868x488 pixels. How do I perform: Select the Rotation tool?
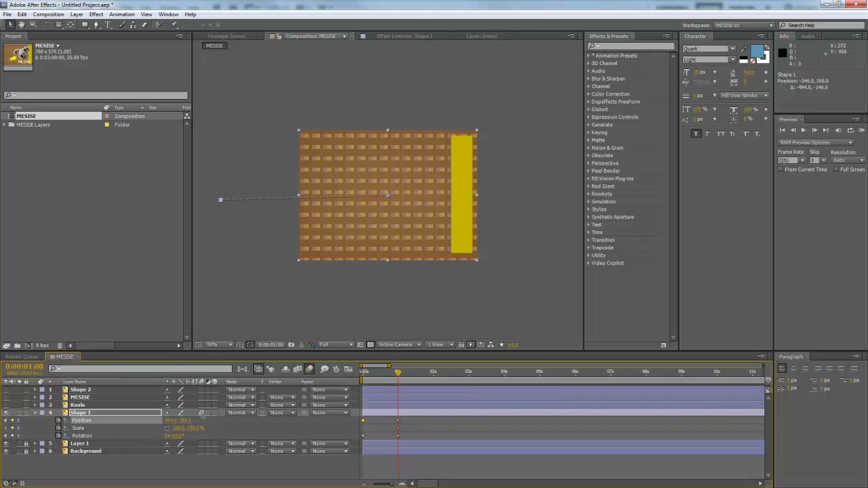point(47,24)
